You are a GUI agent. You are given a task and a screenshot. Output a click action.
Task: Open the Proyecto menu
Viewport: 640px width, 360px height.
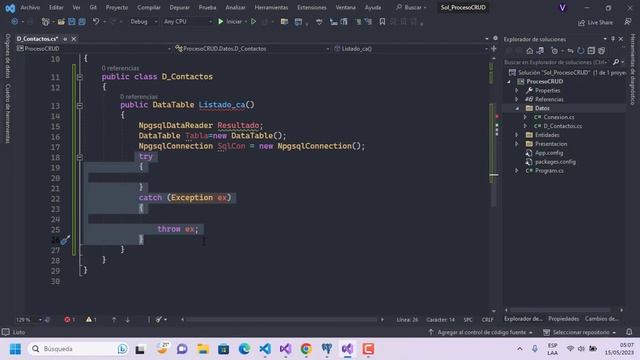point(117,8)
